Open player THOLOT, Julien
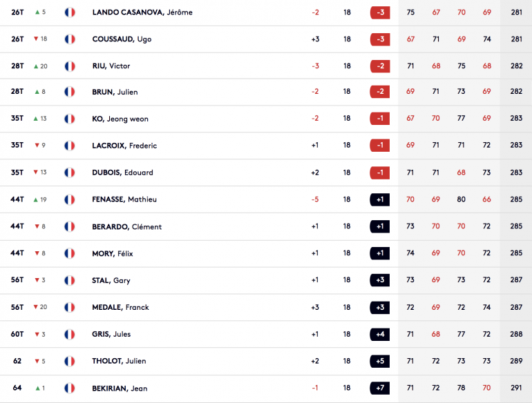This screenshot has width=532, height=403. pos(119,361)
